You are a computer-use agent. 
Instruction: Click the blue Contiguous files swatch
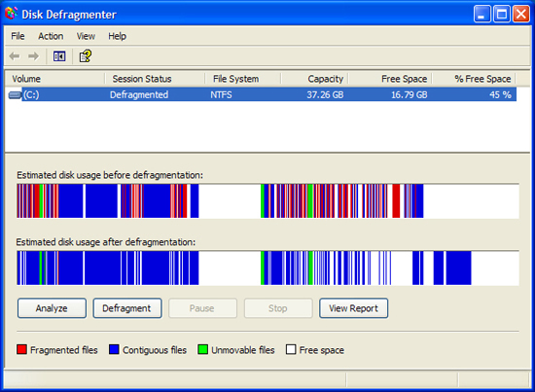click(114, 349)
